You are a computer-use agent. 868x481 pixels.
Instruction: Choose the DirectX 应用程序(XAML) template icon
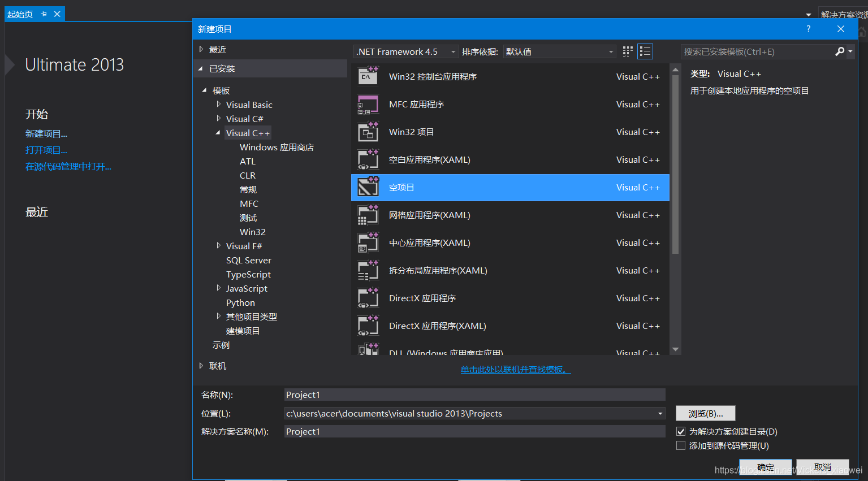coord(368,326)
